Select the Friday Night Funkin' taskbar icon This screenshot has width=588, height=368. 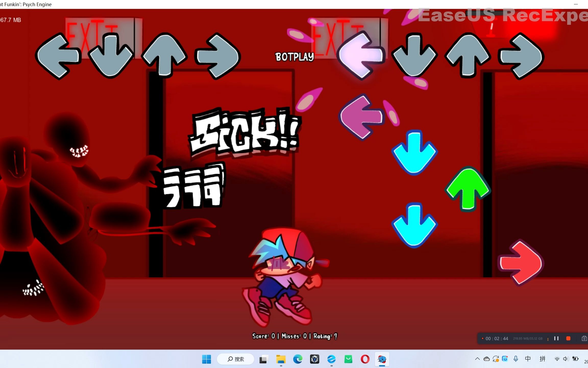point(382,359)
